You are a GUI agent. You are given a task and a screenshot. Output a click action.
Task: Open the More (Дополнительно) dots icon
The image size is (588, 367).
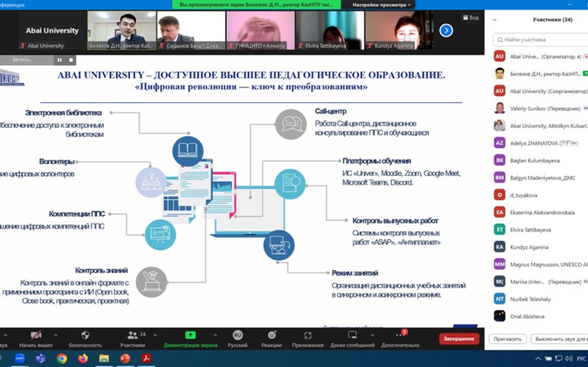[400, 335]
